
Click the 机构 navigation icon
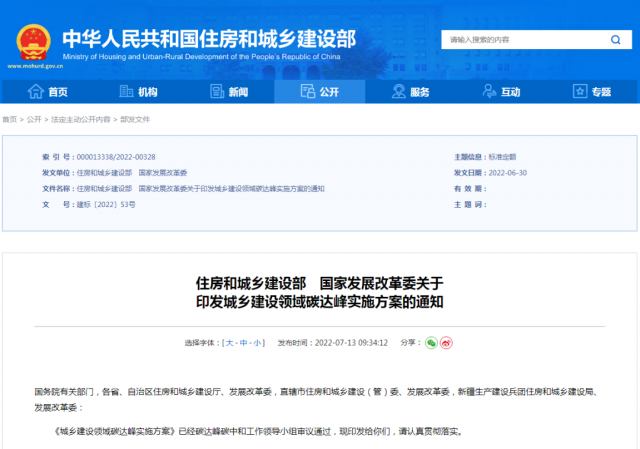(x=125, y=92)
